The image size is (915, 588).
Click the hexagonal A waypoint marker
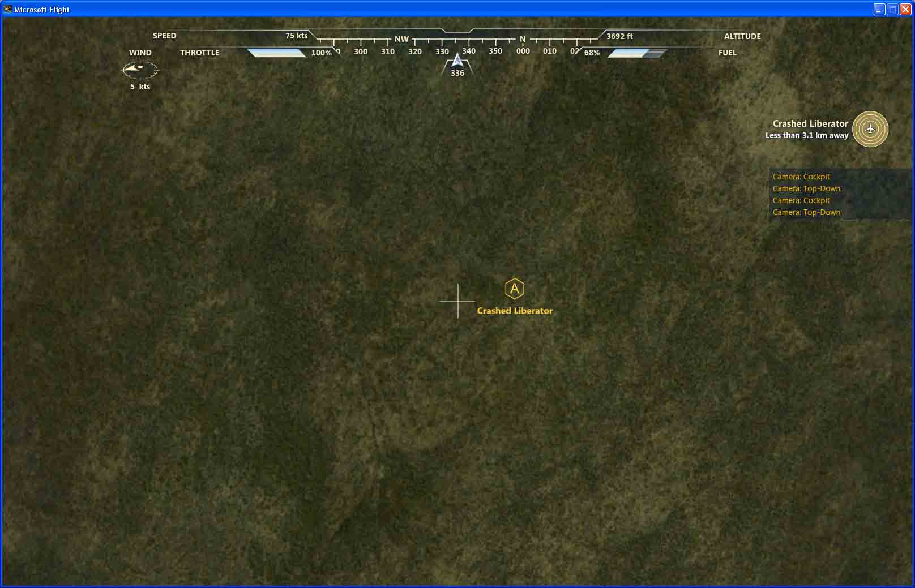click(x=514, y=289)
